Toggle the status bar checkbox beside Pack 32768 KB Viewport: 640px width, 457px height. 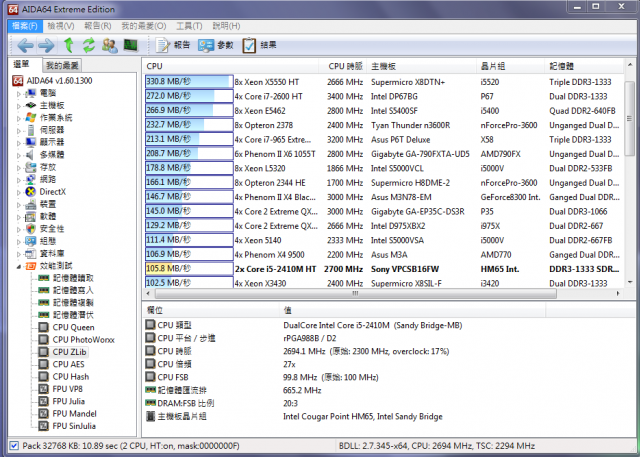[x=14, y=446]
